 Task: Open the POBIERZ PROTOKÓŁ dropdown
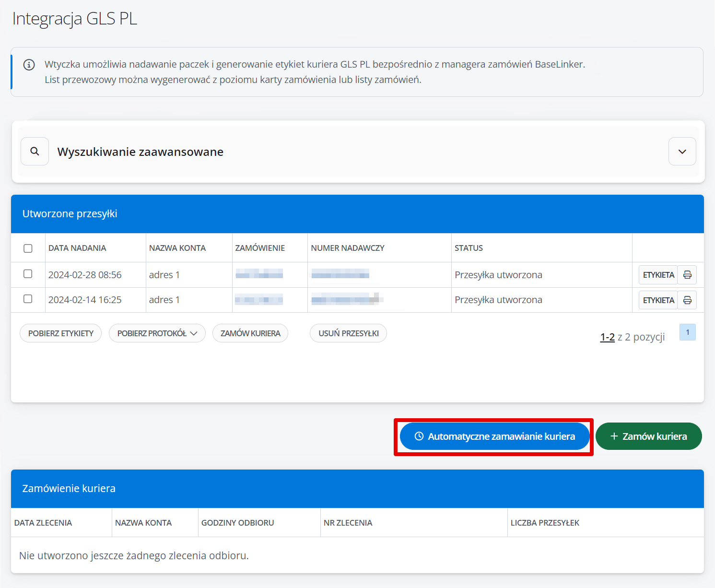pyautogui.click(x=157, y=333)
